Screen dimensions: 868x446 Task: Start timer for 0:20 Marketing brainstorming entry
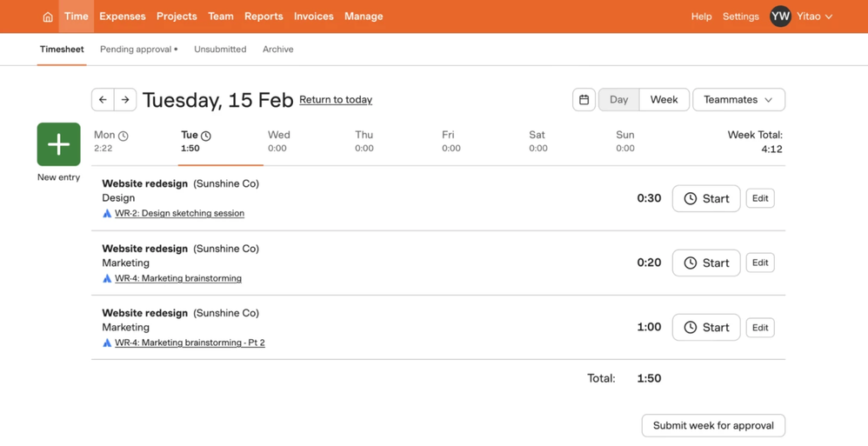[706, 263]
